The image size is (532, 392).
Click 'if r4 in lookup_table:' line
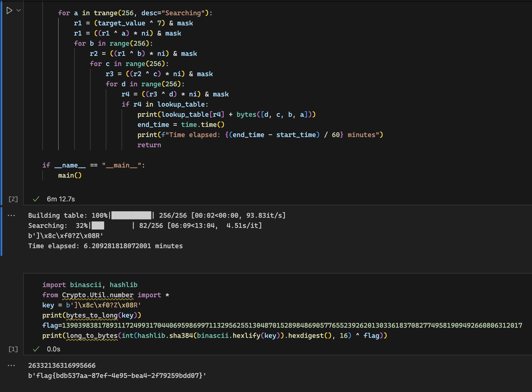pyautogui.click(x=165, y=104)
